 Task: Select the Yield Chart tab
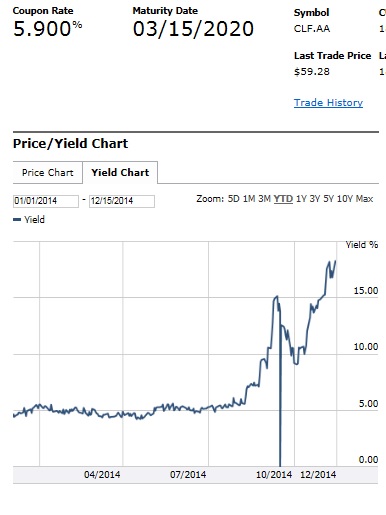(120, 173)
